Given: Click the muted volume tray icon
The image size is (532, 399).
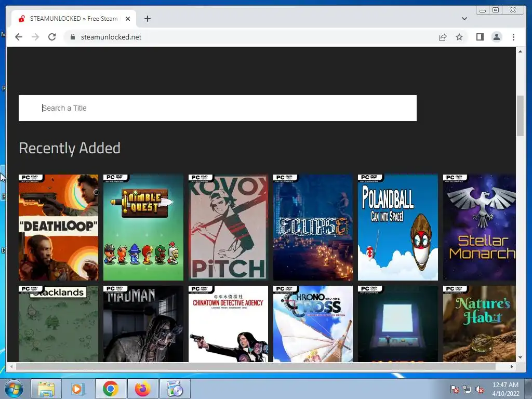Looking at the screenshot, I should point(480,389).
